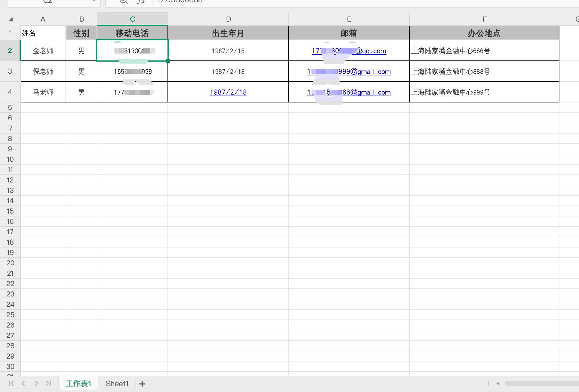
Task: Expand the cell name box dropdown
Action: pyautogui.click(x=94, y=1)
